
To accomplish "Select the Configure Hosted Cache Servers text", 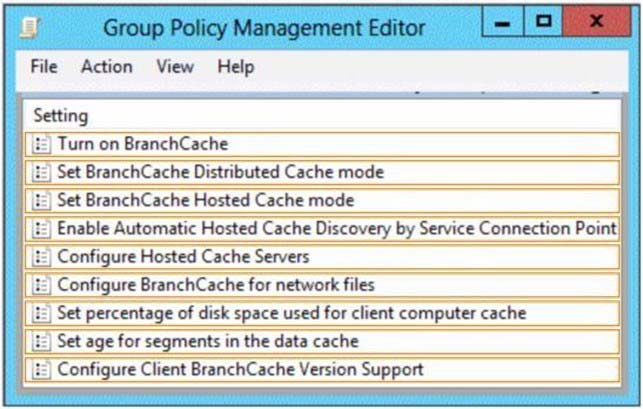I will (183, 257).
